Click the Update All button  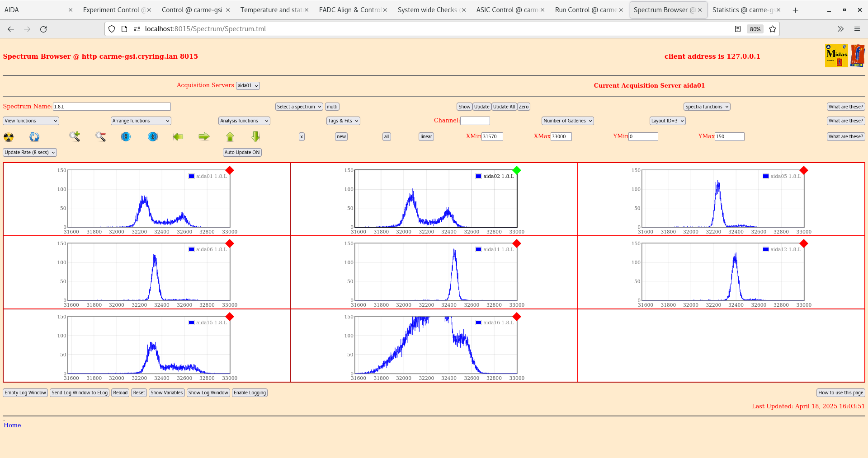504,107
